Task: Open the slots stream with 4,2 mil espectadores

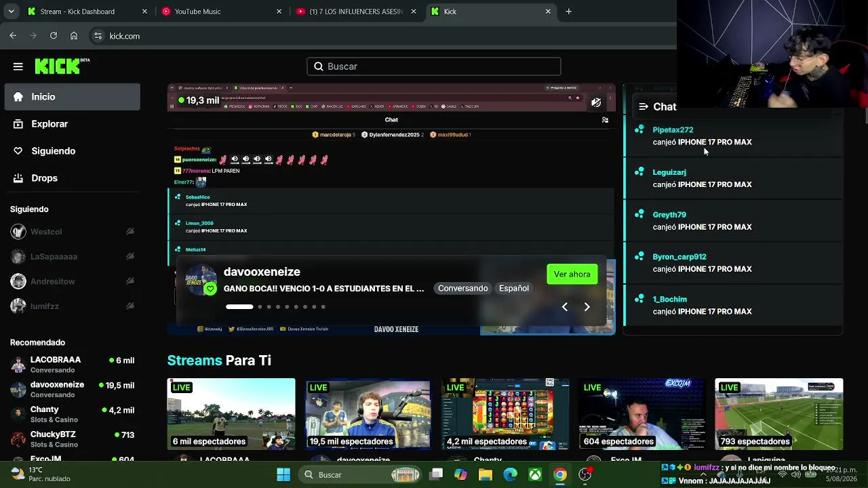Action: click(505, 414)
